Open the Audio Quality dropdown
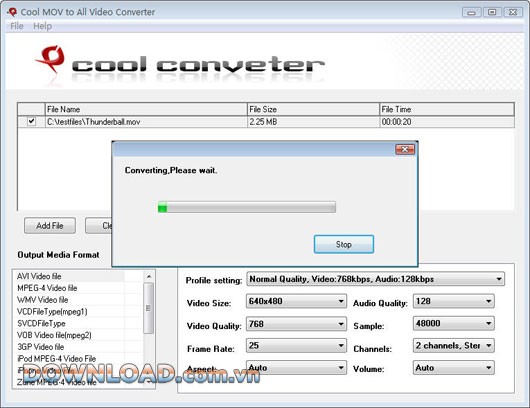This screenshot has width=530, height=408. coord(454,301)
